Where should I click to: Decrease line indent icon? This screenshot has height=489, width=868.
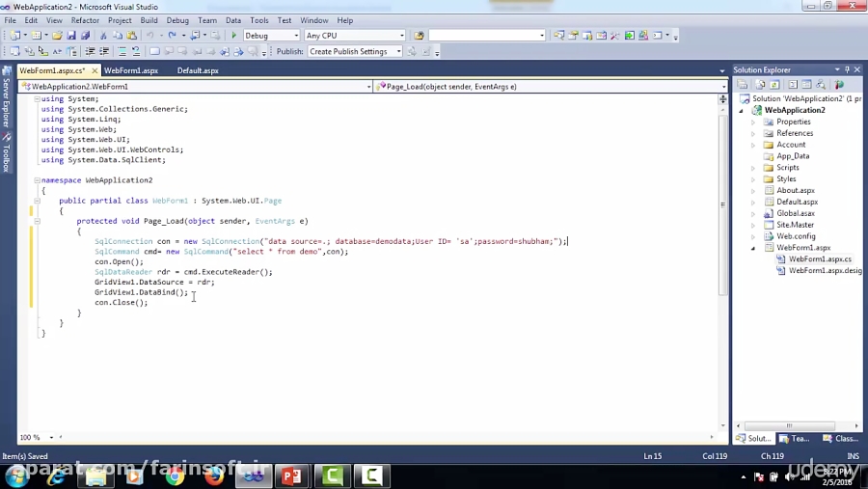pos(90,51)
